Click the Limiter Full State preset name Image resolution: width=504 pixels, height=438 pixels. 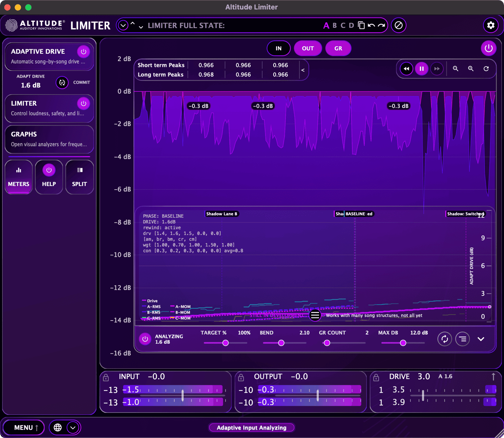click(x=186, y=26)
